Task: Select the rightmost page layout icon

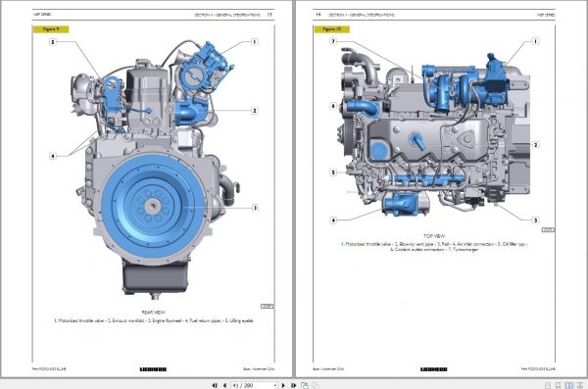Action: point(580,385)
